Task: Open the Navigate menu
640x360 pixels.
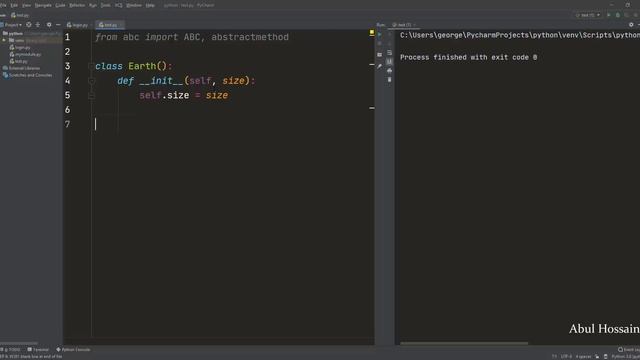Action: [x=43, y=5]
